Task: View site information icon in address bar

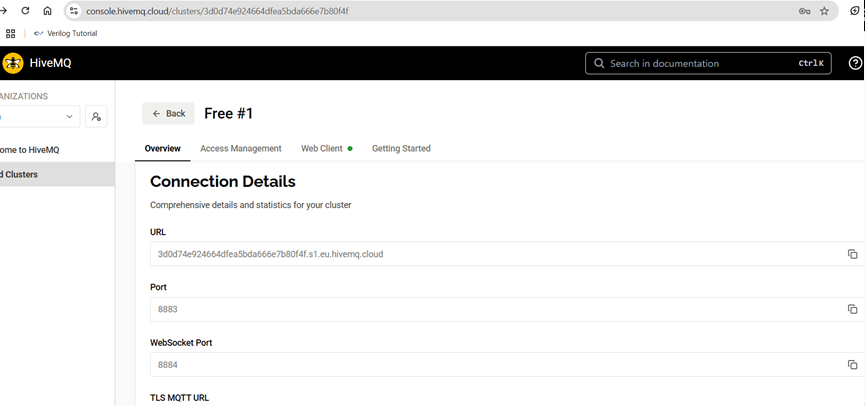Action: [x=74, y=11]
